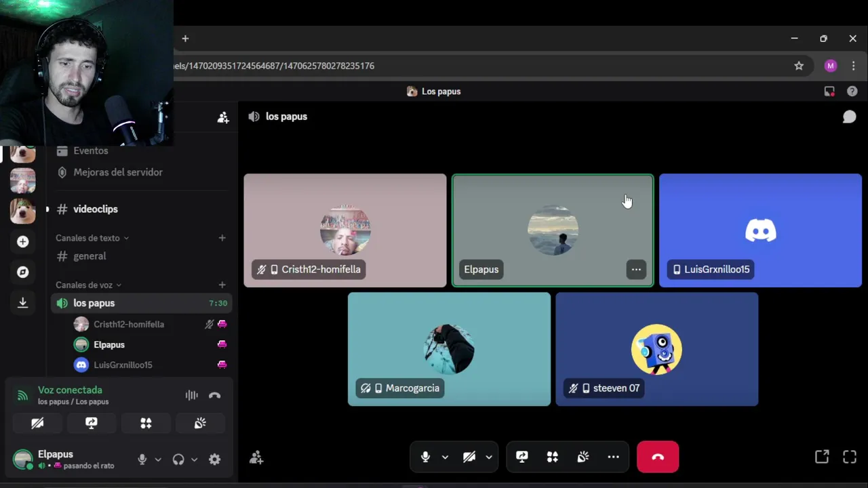Select steeven 07 video tile
The image size is (868, 488).
pyautogui.click(x=656, y=349)
